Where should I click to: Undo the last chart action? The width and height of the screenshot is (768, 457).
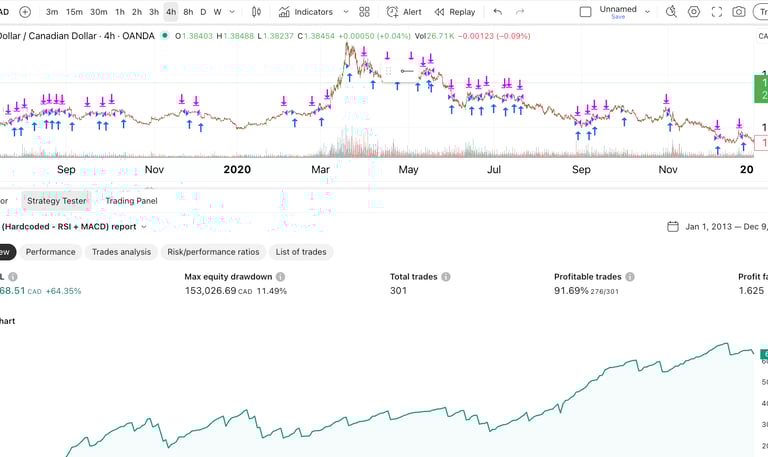tap(498, 12)
